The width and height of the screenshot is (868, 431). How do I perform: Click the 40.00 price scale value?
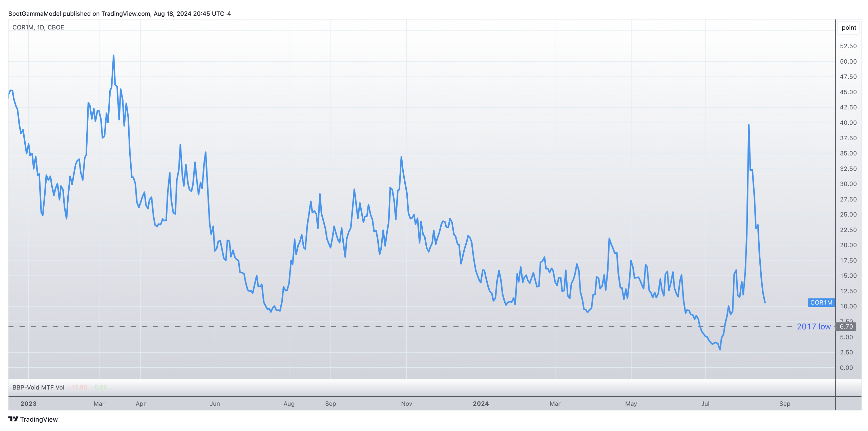(848, 123)
